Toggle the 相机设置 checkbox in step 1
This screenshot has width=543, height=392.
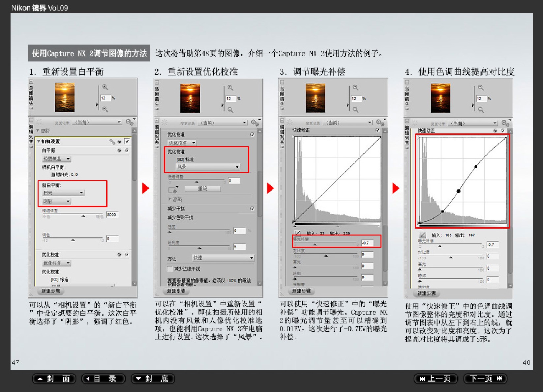pyautogui.click(x=127, y=141)
